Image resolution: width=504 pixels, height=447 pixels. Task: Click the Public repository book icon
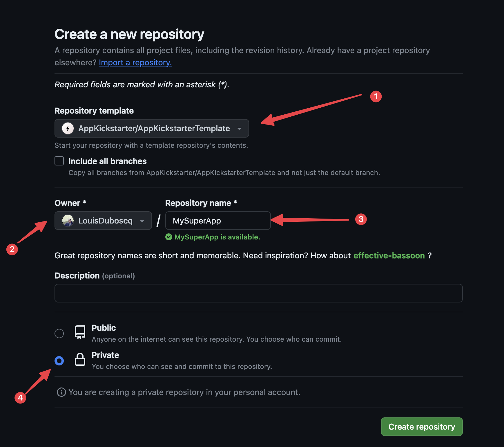point(80,332)
